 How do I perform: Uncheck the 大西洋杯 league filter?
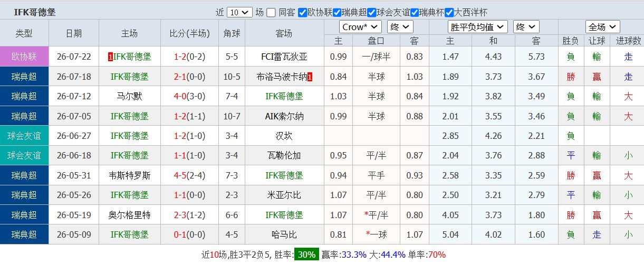(x=449, y=12)
